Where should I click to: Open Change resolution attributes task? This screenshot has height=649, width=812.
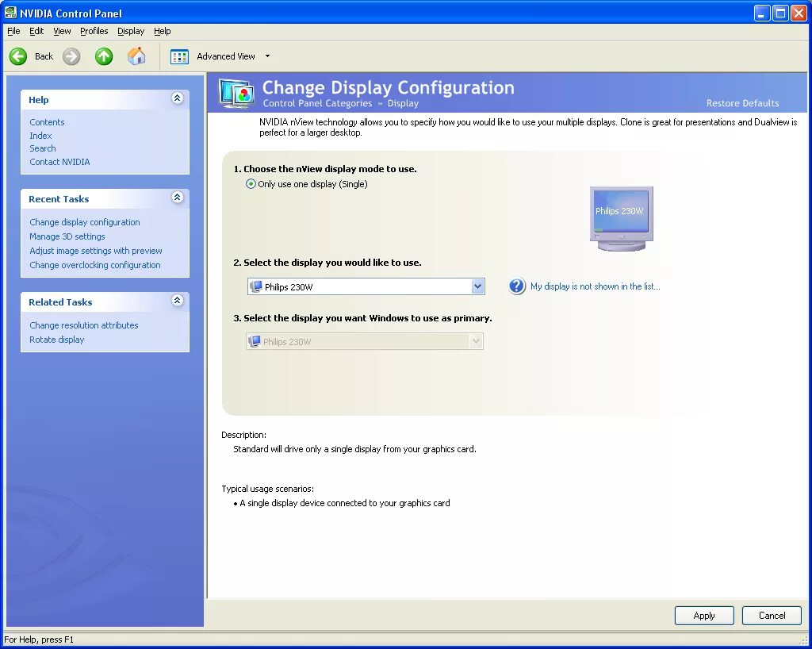pyautogui.click(x=84, y=325)
